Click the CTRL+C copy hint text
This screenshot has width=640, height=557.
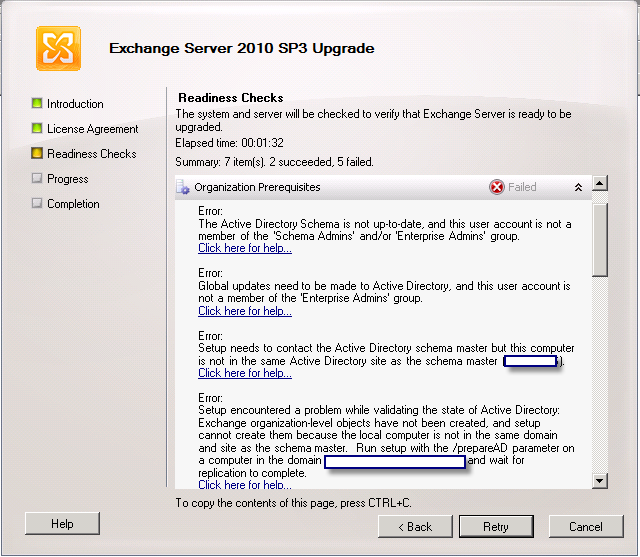[x=293, y=503]
